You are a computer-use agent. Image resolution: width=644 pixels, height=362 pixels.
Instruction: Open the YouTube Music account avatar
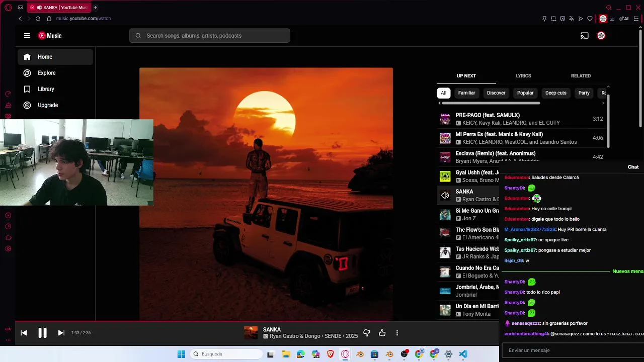click(601, 36)
